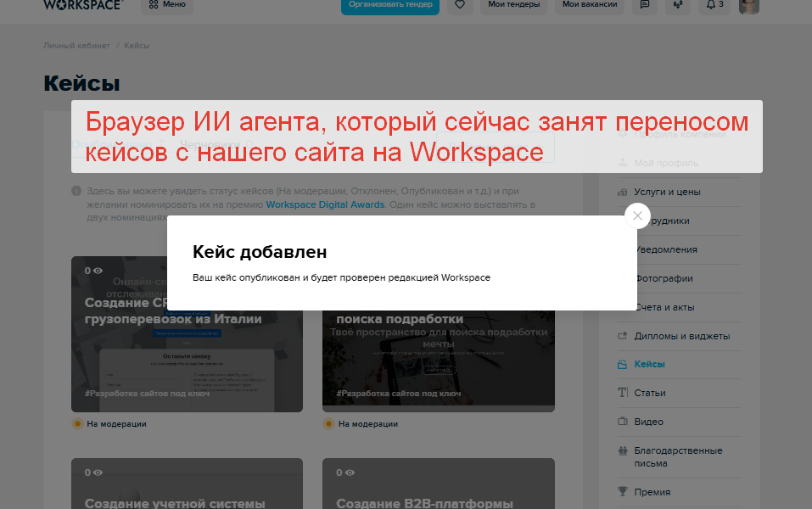Click the user avatar in the header
The image size is (812, 509).
(x=749, y=5)
